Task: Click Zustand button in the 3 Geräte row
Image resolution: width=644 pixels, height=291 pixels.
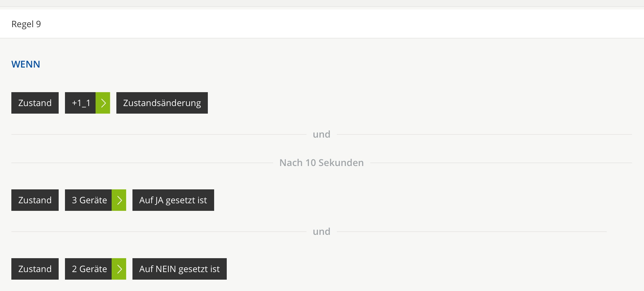Action: (35, 200)
